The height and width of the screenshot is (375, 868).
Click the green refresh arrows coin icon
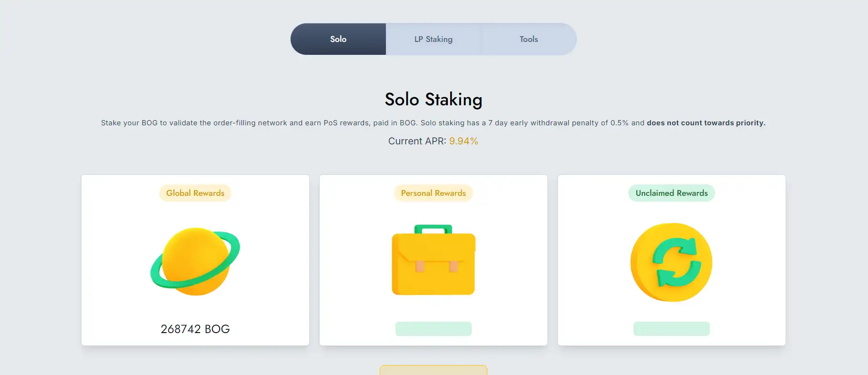[671, 262]
